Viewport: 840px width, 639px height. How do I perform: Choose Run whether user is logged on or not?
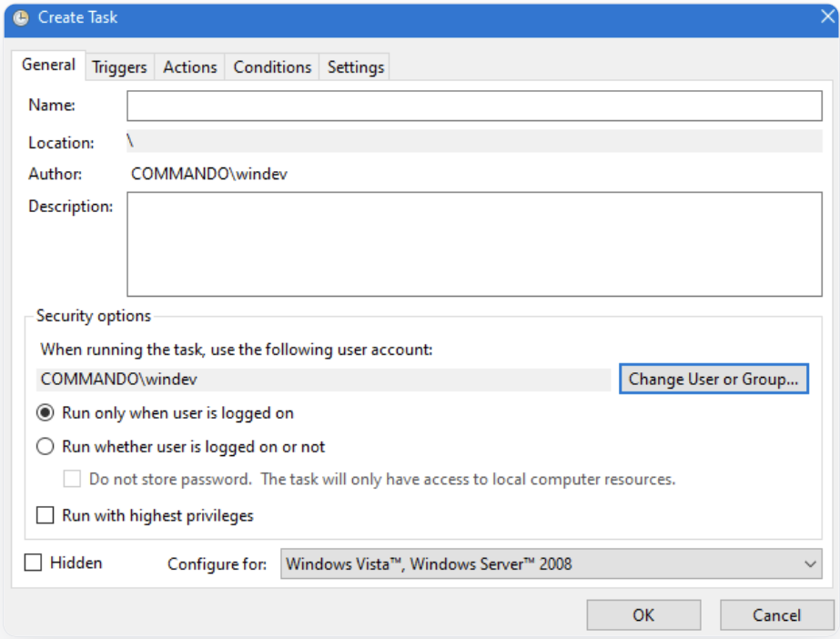coord(46,447)
